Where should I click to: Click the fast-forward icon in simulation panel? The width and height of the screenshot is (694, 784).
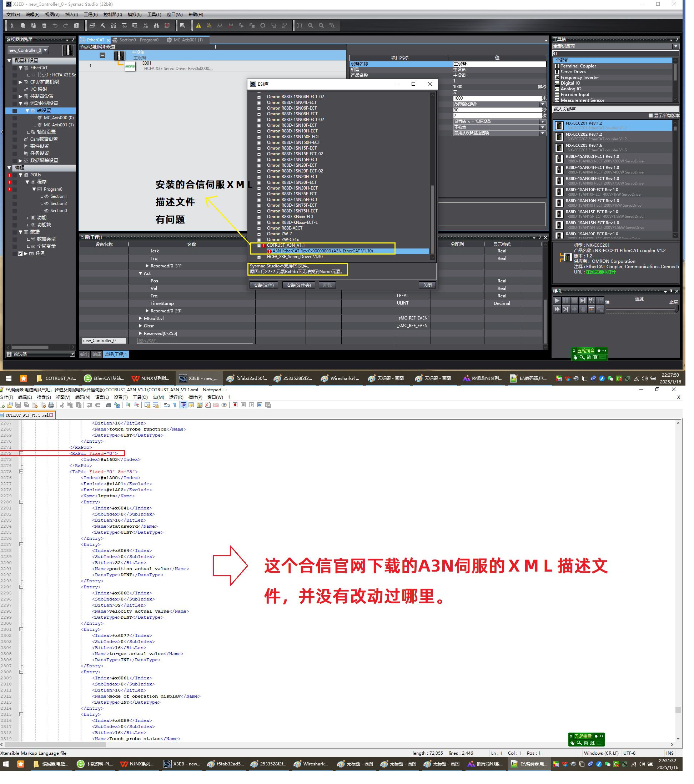[x=557, y=309]
